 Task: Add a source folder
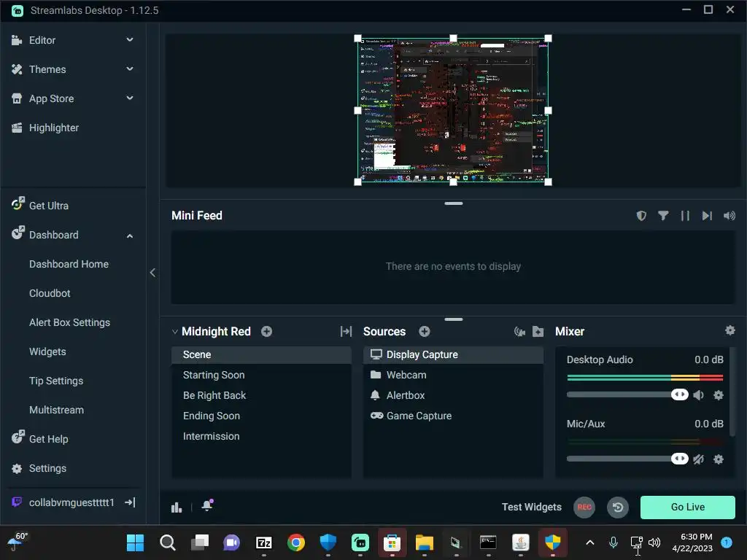[x=538, y=332]
